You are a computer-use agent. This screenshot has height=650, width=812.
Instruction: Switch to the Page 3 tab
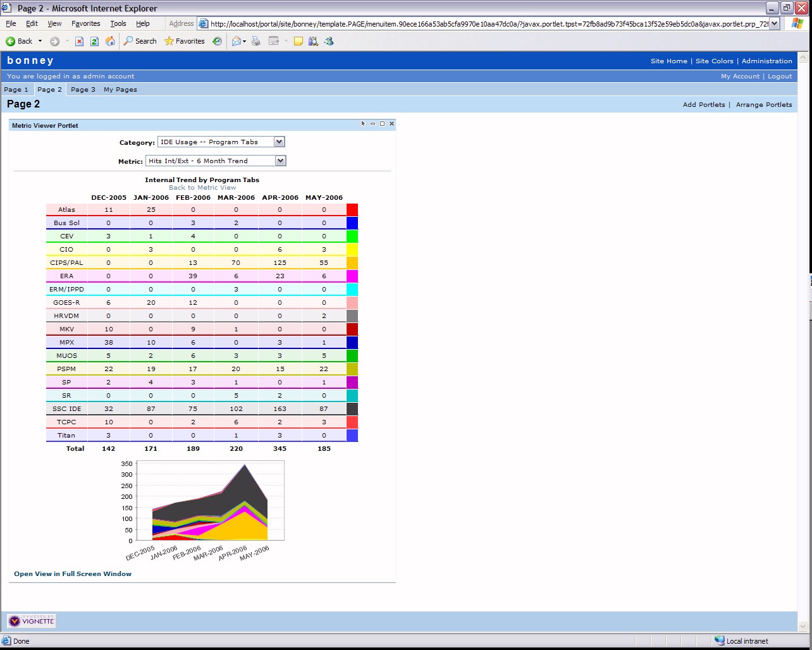tap(83, 90)
